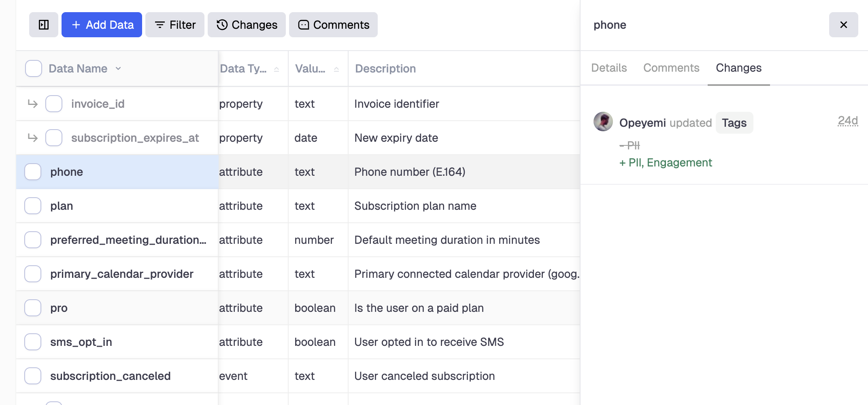Image resolution: width=868 pixels, height=405 pixels.
Task: Open the pro data entry
Action: pos(59,308)
